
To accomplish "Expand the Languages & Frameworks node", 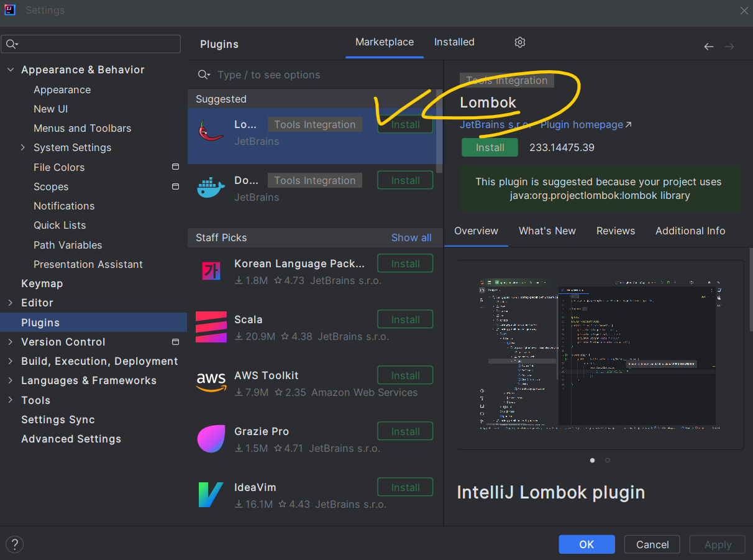I will (11, 380).
